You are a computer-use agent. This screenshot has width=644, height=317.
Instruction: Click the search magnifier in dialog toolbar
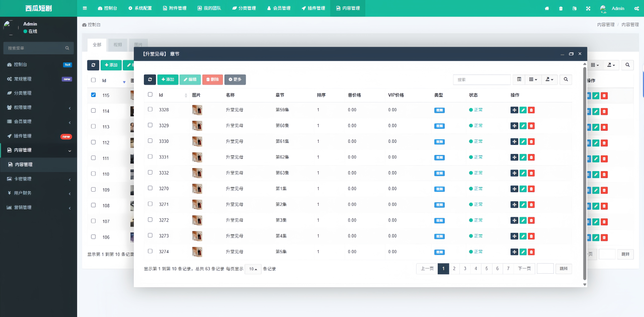coord(566,80)
